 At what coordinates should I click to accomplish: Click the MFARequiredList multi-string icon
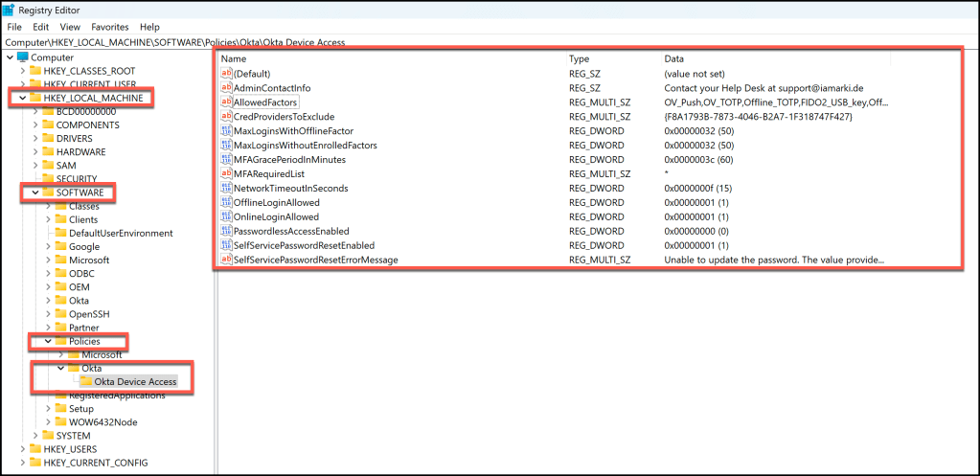point(226,174)
